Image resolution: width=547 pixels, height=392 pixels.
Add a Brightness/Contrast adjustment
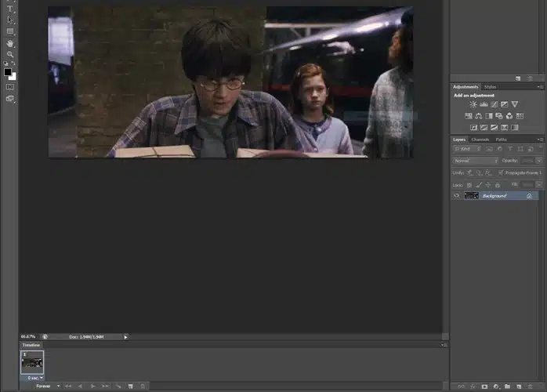[473, 104]
